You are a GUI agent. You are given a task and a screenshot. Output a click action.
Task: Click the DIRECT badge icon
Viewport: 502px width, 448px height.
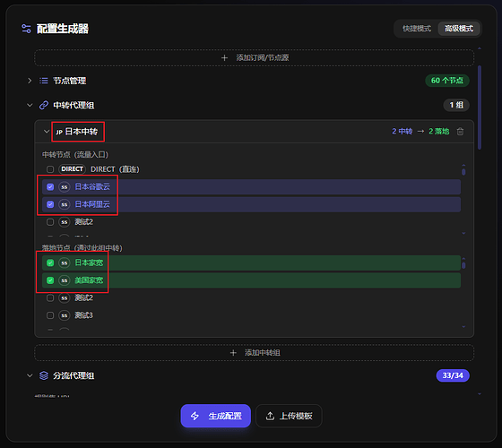[72, 169]
